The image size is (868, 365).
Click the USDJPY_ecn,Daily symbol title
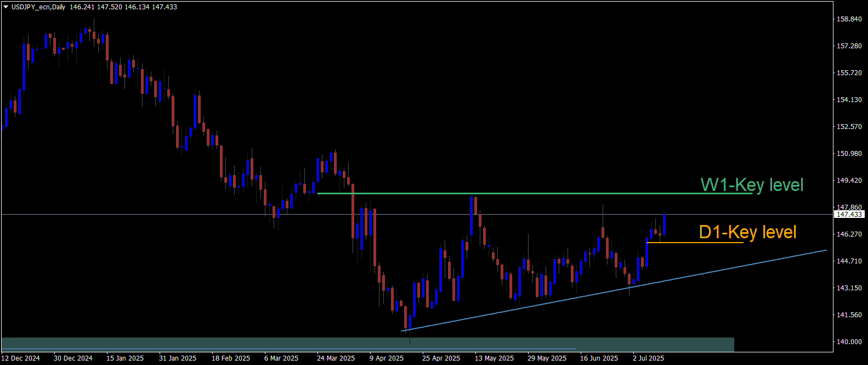(x=38, y=7)
